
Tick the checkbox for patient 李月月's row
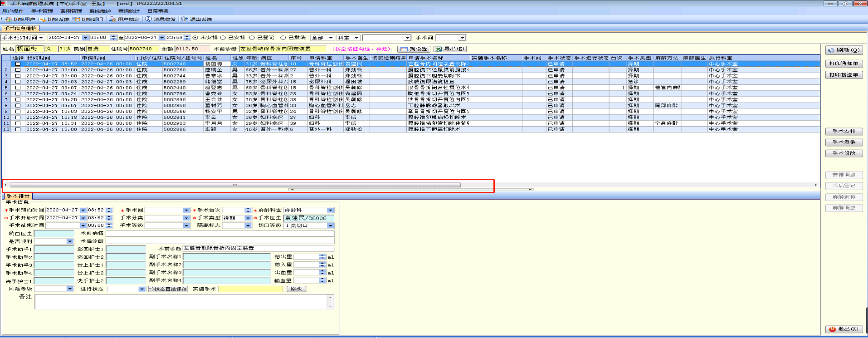pos(18,123)
